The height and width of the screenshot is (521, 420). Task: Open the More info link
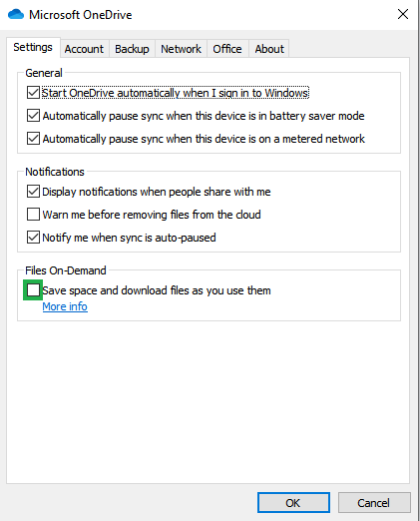[x=65, y=306]
